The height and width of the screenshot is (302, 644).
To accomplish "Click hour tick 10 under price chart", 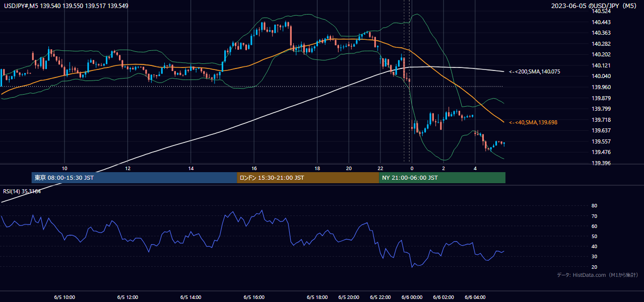I will click(65, 168).
